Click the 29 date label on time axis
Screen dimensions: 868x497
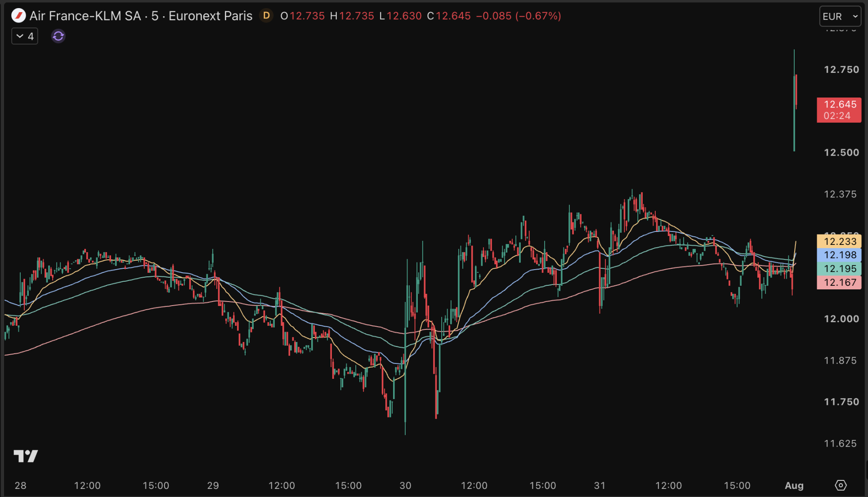[x=213, y=485]
